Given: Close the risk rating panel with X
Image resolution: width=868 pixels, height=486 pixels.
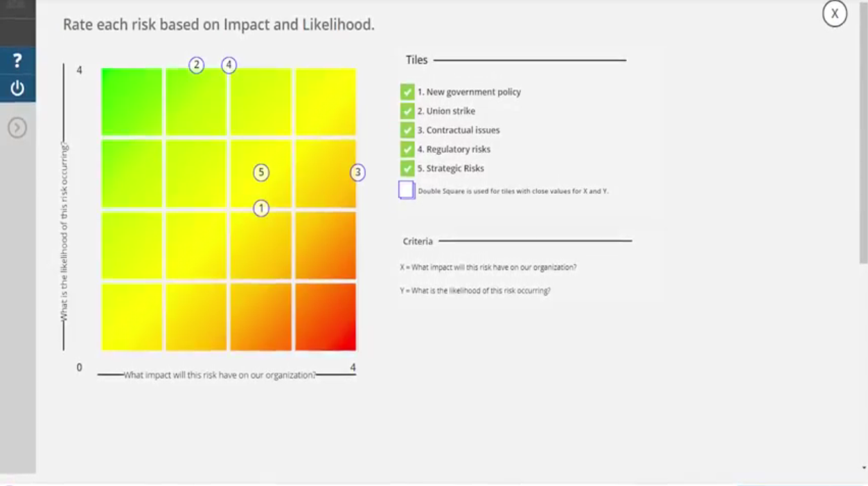Looking at the screenshot, I should (835, 14).
